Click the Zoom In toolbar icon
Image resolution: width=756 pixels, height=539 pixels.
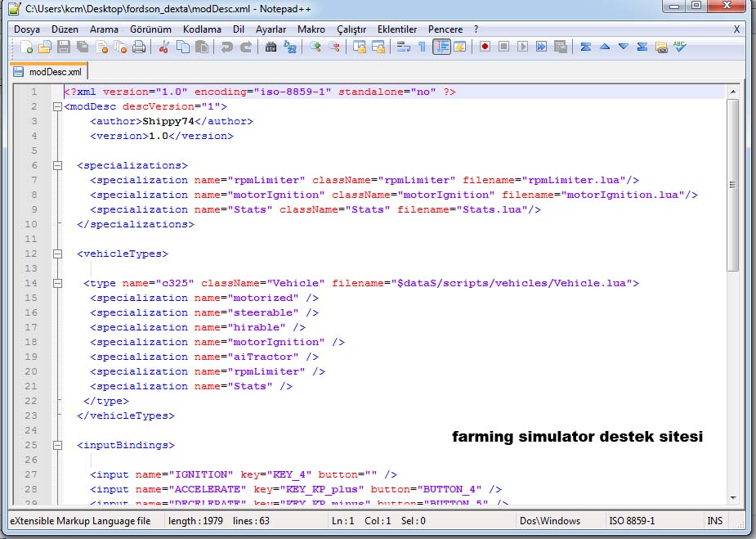(x=315, y=47)
